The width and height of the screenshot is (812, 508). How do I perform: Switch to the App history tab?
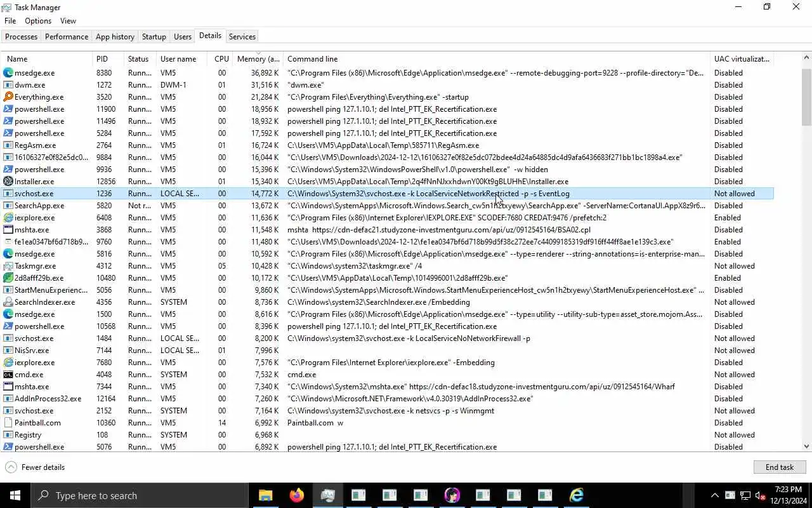(115, 37)
